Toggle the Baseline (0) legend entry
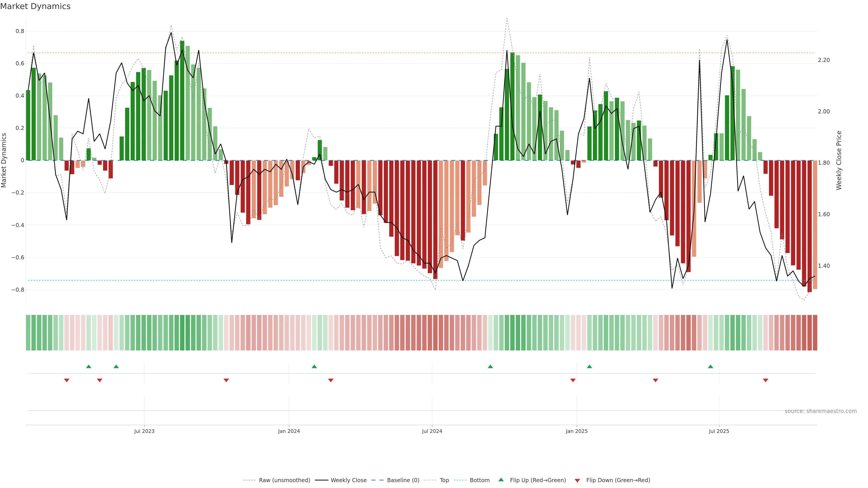Viewport: 868px width, 488px height. [403, 480]
